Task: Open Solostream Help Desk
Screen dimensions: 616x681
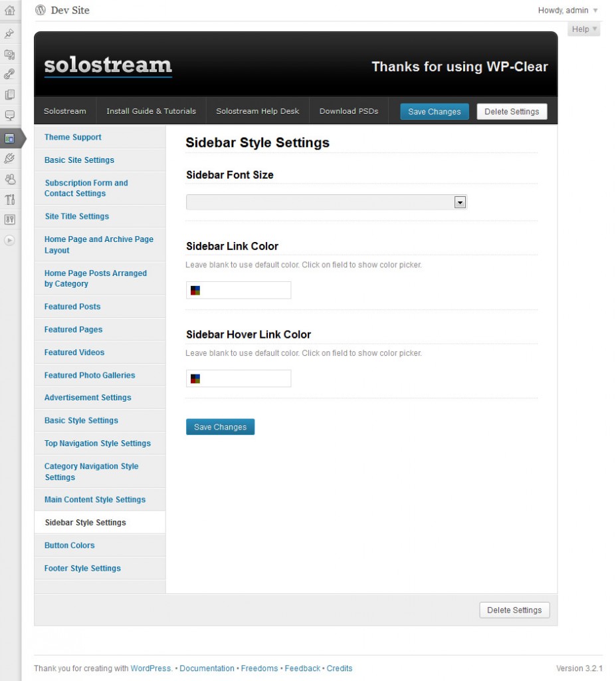Action: [x=257, y=111]
